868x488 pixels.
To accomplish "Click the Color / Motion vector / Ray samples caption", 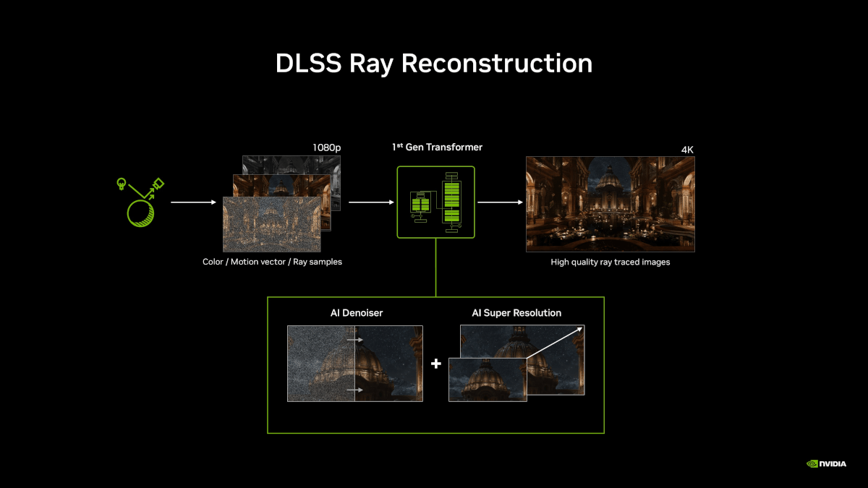I will [x=272, y=262].
